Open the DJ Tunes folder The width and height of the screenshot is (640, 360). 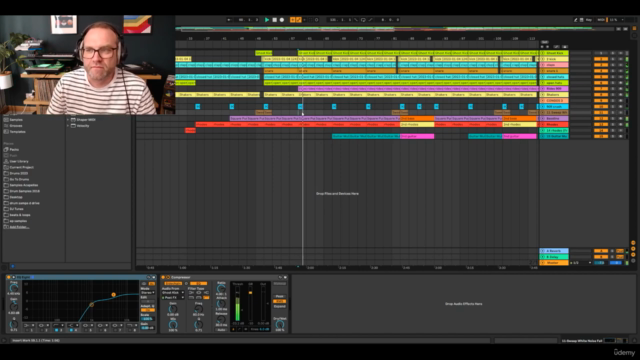point(17,209)
